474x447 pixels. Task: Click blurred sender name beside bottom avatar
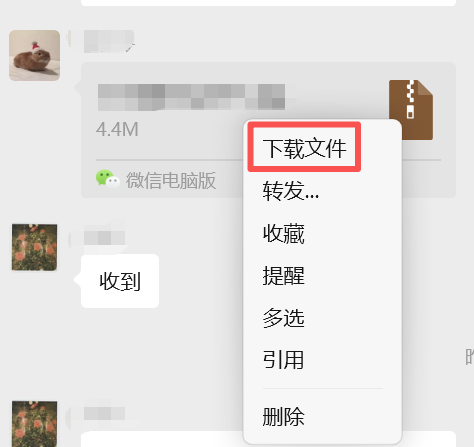(x=104, y=413)
